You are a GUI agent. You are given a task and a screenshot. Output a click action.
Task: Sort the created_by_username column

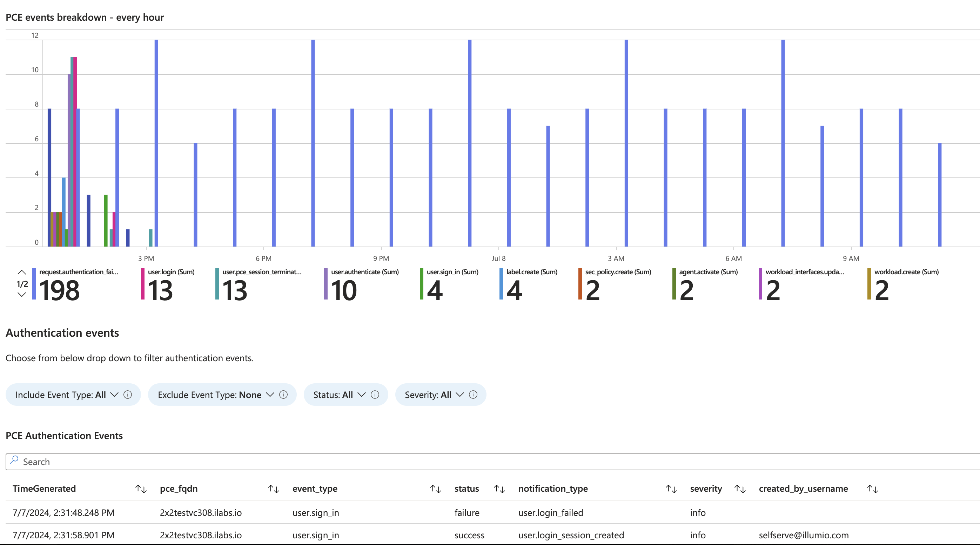tap(872, 489)
